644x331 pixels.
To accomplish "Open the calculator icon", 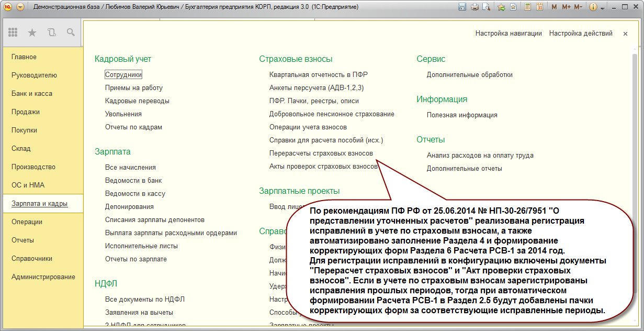I will 527,7.
